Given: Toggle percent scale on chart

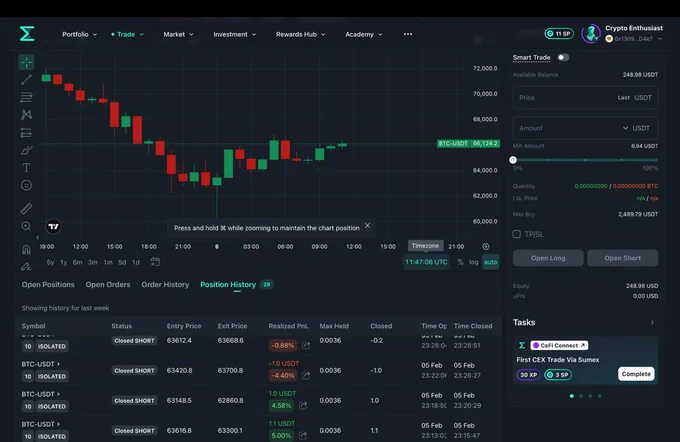Looking at the screenshot, I should tap(460, 262).
